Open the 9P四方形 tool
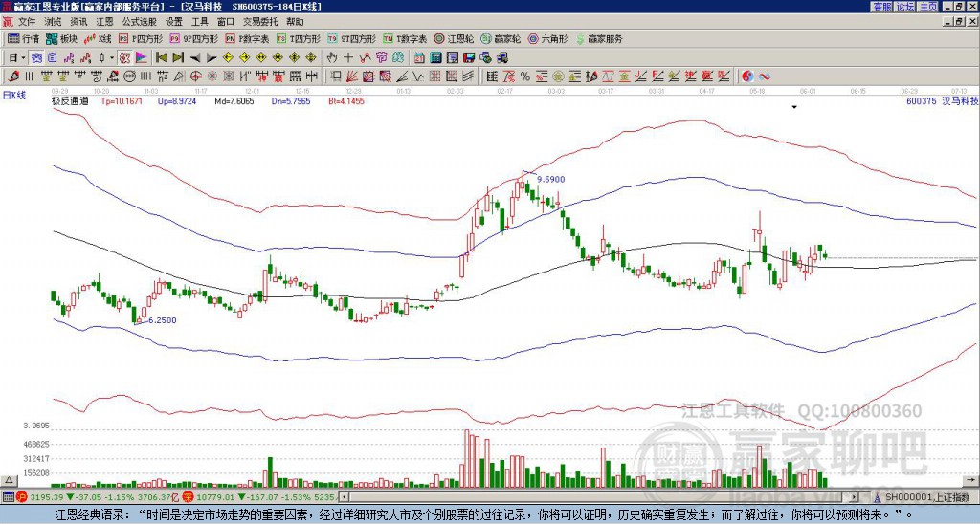This screenshot has width=980, height=524. tap(193, 38)
